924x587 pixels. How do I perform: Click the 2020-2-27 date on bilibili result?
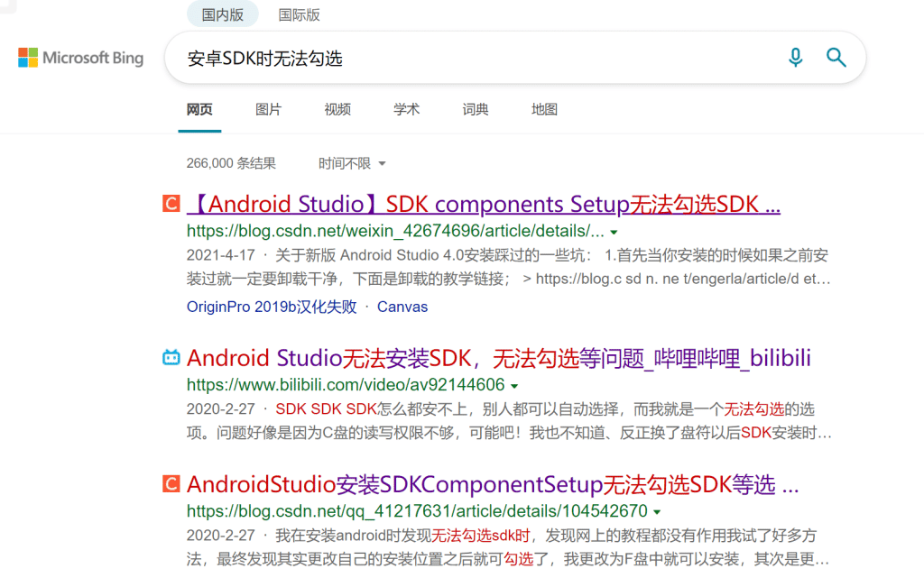pyautogui.click(x=221, y=409)
